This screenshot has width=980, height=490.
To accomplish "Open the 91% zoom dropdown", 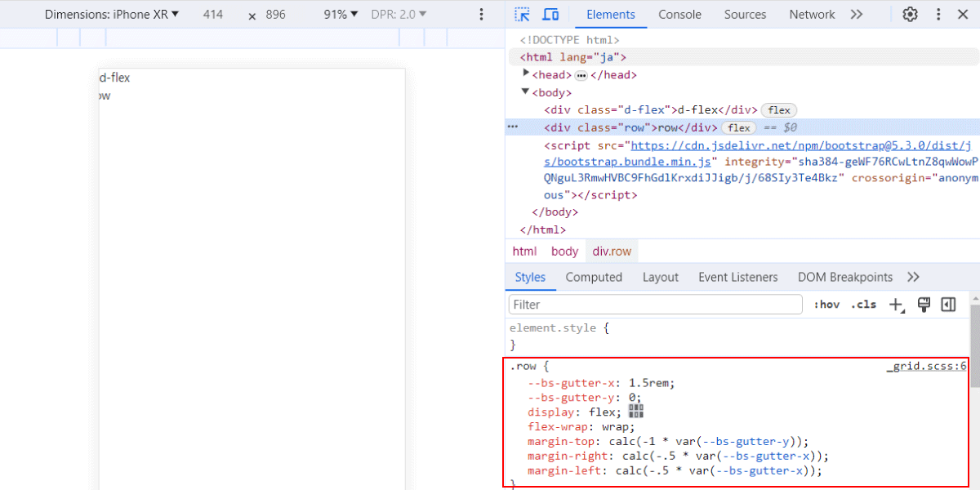I will (340, 15).
